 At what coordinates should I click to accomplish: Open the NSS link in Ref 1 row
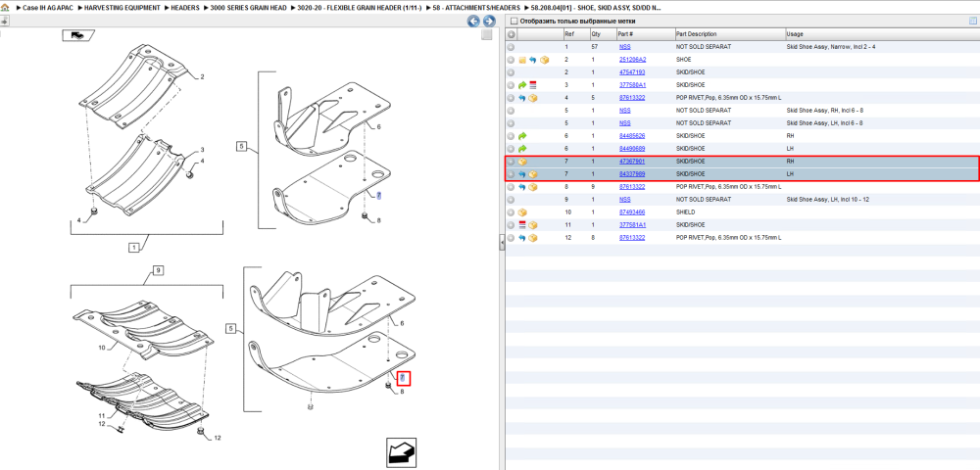tap(625, 47)
